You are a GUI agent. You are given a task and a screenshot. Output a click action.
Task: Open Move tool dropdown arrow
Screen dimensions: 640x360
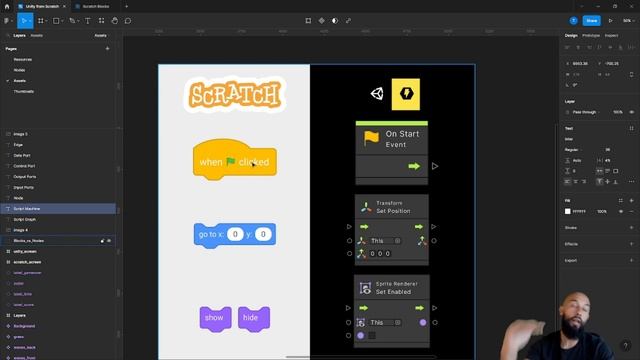(x=30, y=21)
